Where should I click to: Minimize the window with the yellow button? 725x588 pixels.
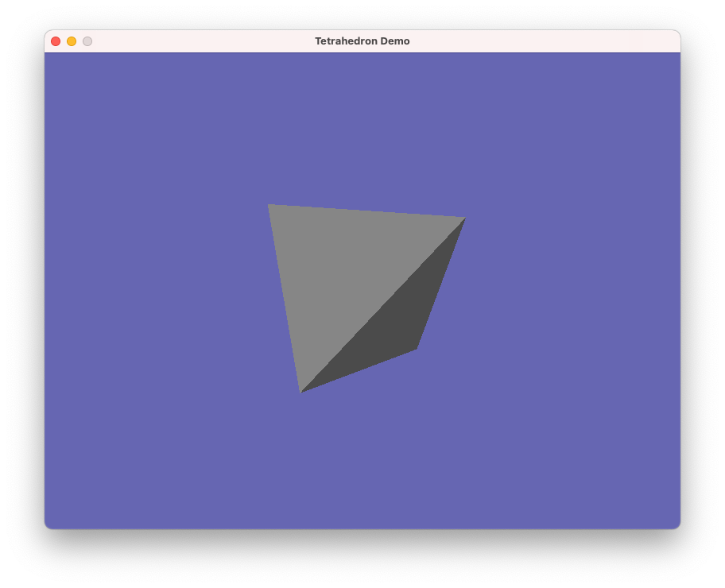pos(72,41)
